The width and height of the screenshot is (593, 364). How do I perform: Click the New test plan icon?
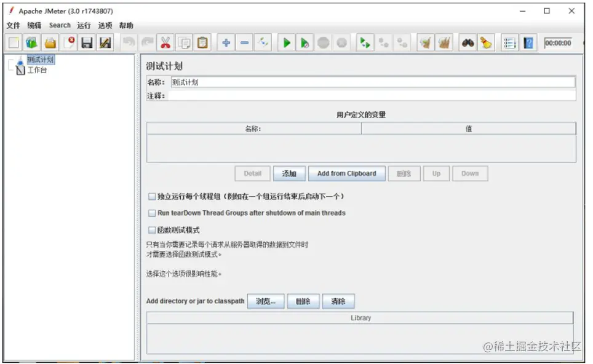(x=14, y=42)
